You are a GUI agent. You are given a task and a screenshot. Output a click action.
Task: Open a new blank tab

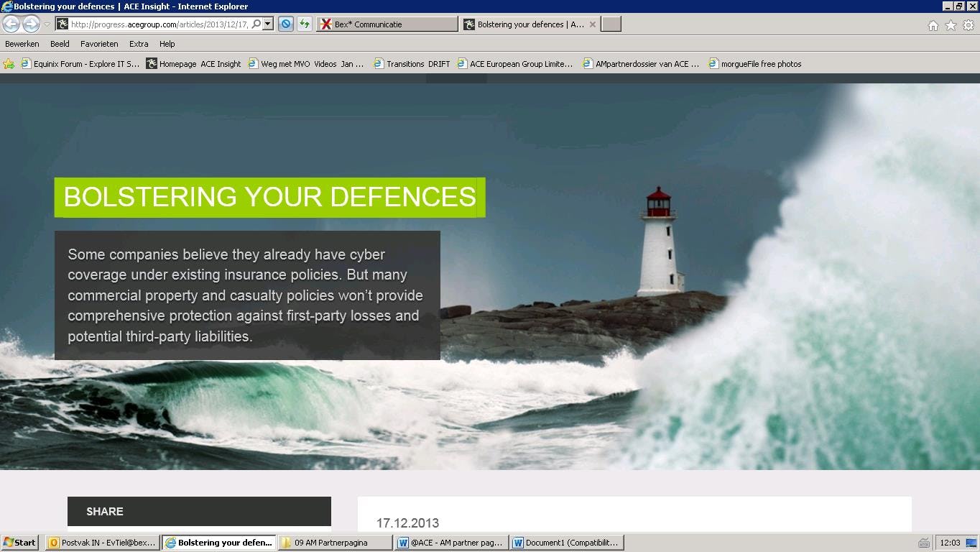pyautogui.click(x=611, y=24)
